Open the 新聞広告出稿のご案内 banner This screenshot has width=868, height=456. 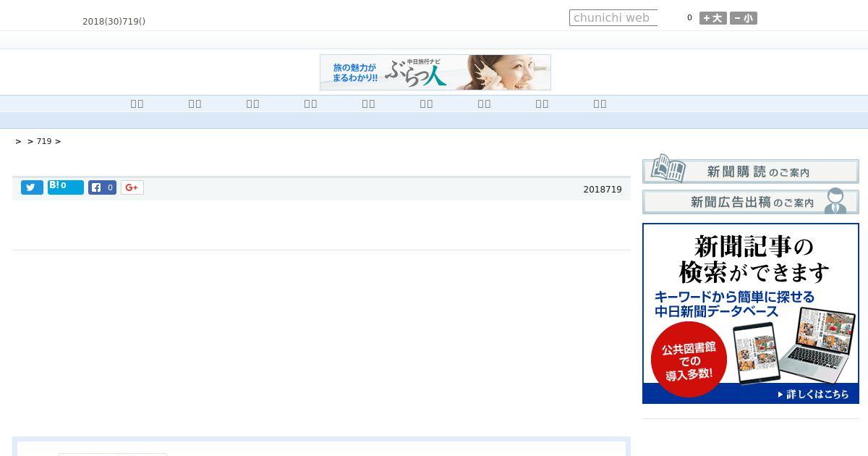click(751, 201)
